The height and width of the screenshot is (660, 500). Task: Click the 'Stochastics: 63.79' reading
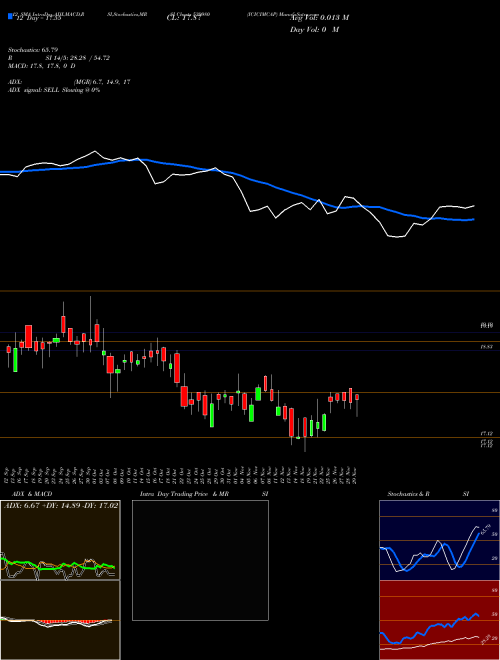(33, 50)
